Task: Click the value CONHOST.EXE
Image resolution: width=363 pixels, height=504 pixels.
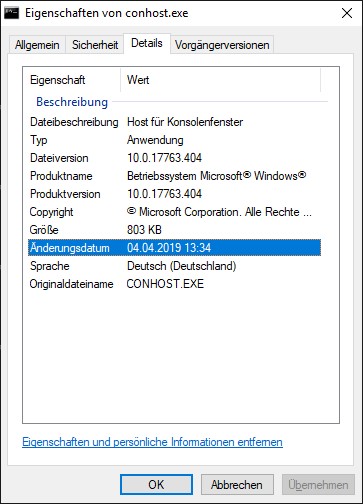Action: (x=165, y=284)
